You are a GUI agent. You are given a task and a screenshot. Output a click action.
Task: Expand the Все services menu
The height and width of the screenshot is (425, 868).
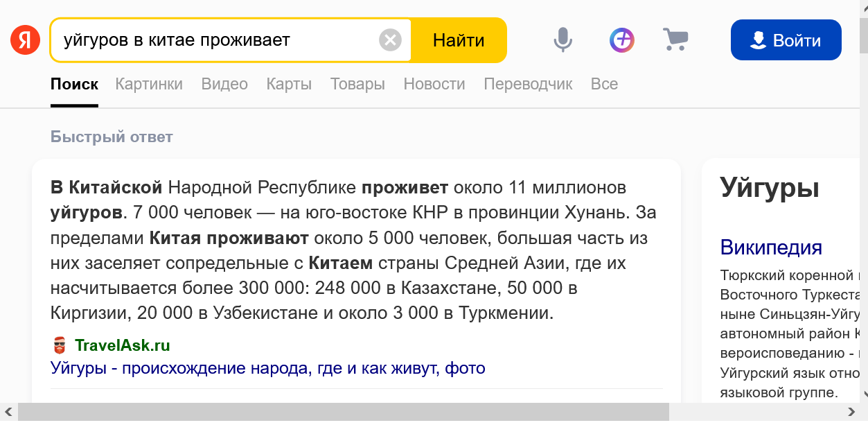point(604,84)
